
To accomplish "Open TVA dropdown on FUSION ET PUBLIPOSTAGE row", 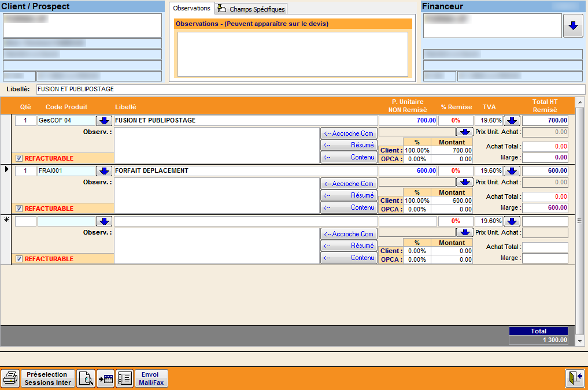I will click(x=512, y=121).
